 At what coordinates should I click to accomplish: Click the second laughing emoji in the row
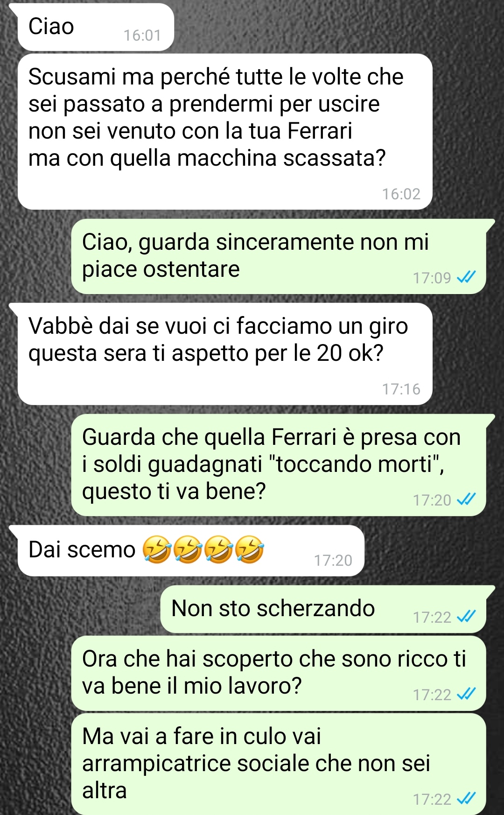pyautogui.click(x=188, y=549)
